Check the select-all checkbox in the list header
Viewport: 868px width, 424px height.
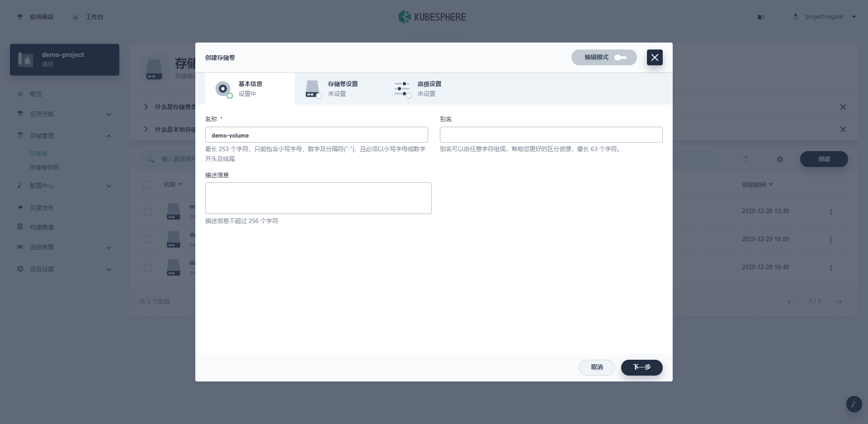pyautogui.click(x=147, y=185)
